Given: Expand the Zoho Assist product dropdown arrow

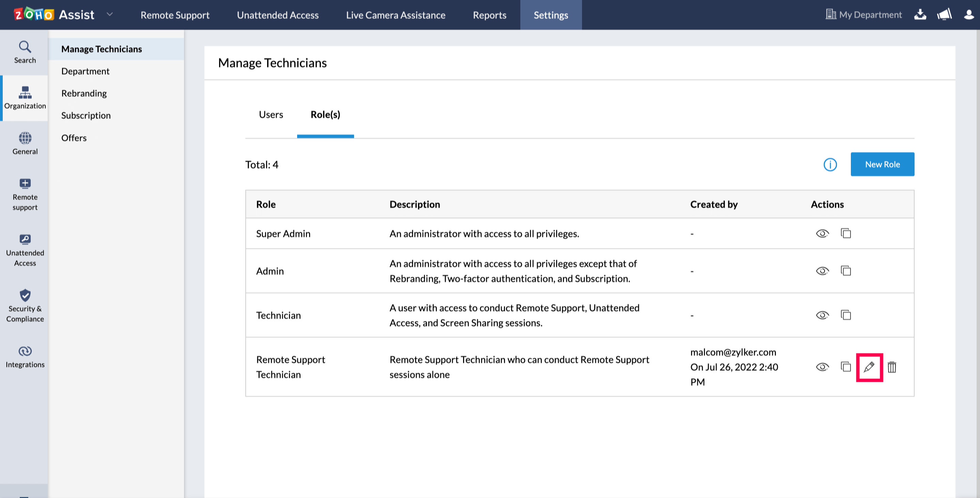Looking at the screenshot, I should 110,14.
